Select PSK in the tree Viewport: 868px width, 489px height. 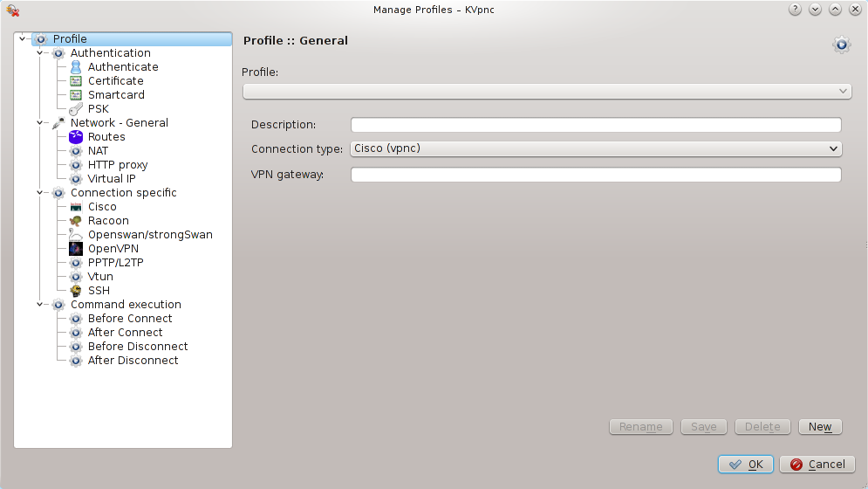tap(98, 109)
